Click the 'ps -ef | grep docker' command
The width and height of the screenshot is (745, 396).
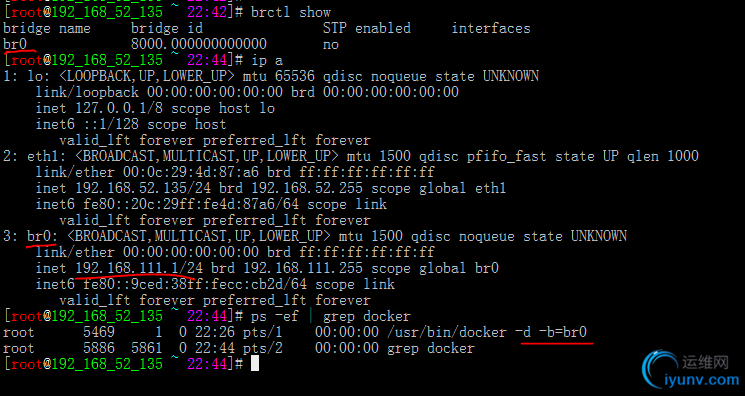coord(331,316)
